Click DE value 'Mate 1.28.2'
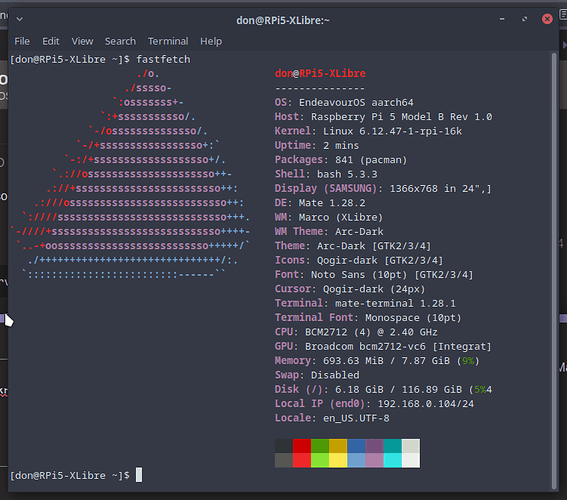The image size is (567, 500). (x=332, y=203)
